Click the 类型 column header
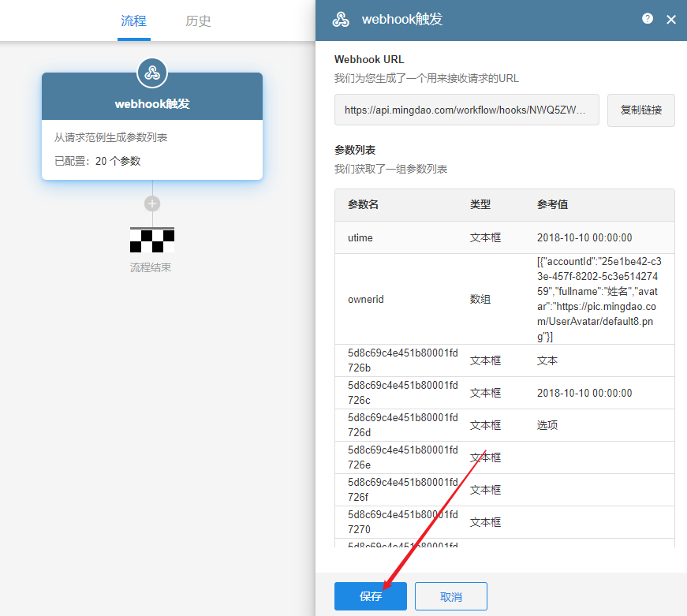This screenshot has width=687, height=616. click(x=480, y=204)
